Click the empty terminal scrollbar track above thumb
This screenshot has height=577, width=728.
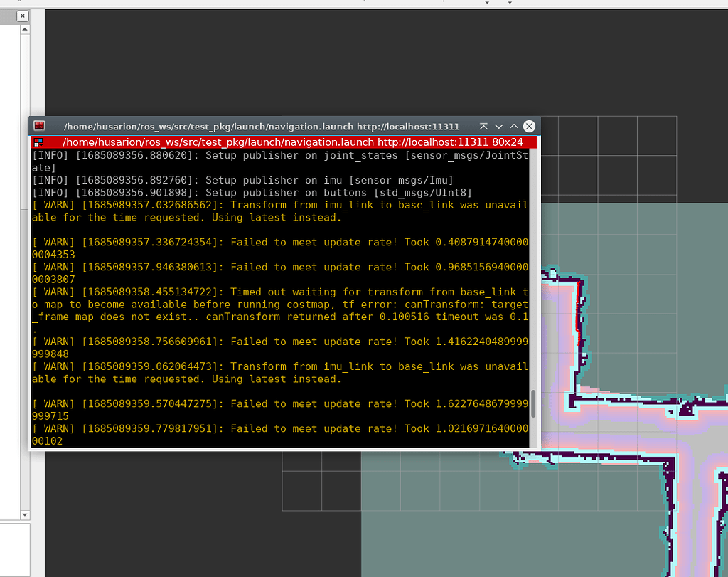533,270
